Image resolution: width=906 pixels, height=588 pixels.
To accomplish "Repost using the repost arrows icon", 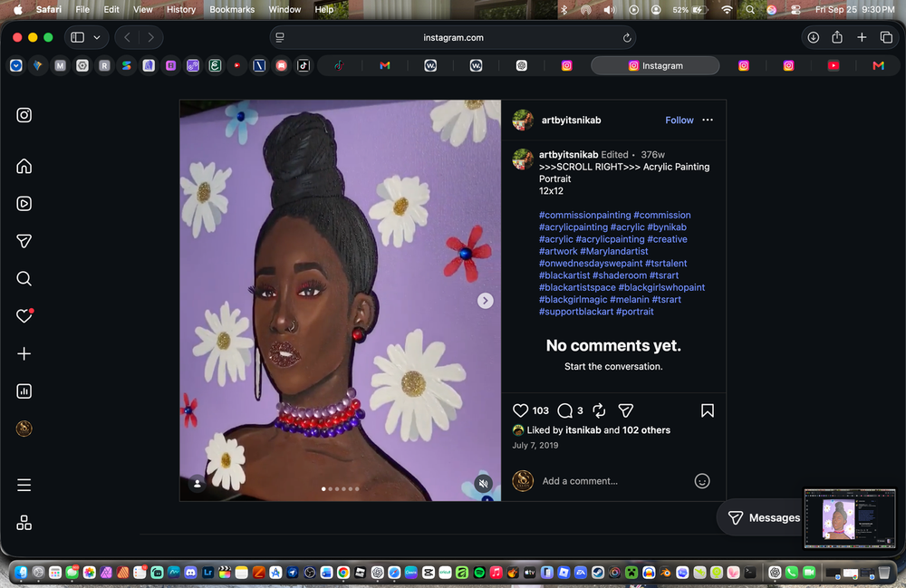I will click(599, 410).
